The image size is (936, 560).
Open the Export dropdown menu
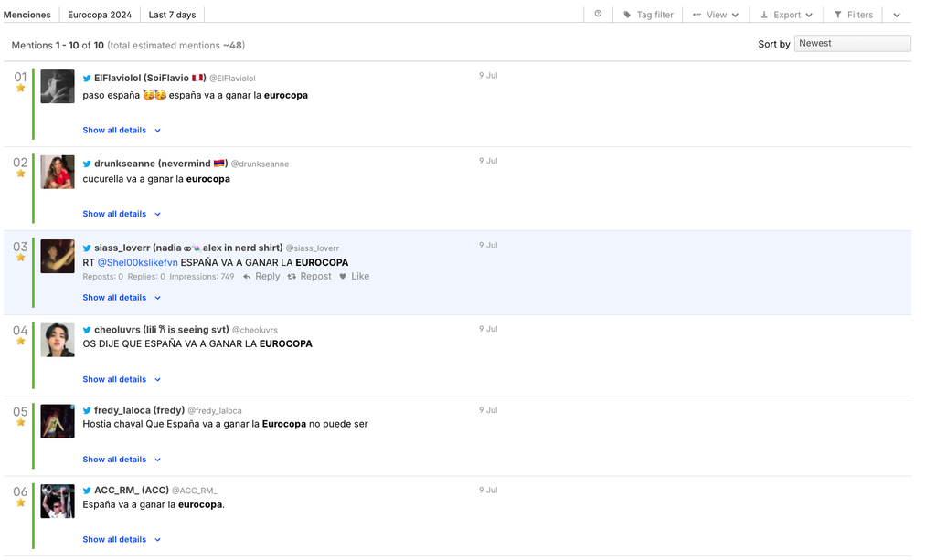pos(786,15)
